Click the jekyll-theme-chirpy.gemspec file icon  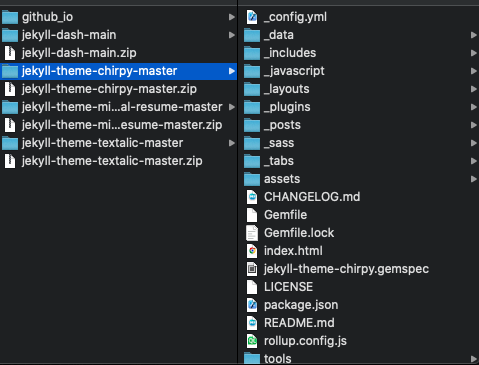252,269
